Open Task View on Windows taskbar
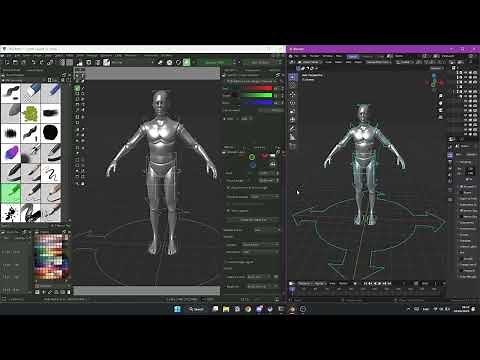 [x=215, y=309]
